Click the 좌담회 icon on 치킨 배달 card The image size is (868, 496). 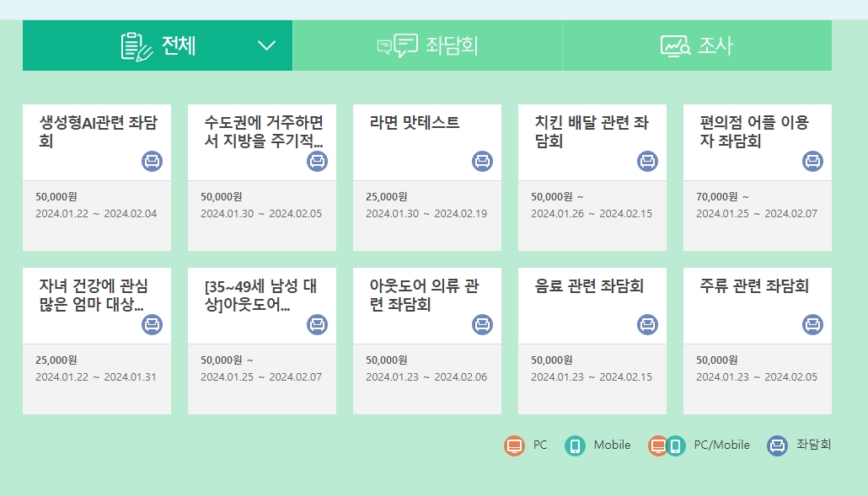[x=646, y=162]
